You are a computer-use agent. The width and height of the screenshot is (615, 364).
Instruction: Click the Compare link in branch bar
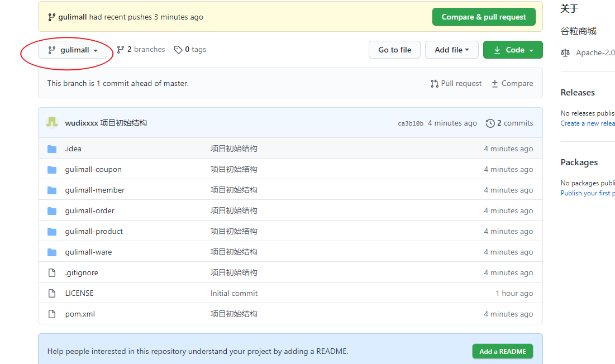pos(512,84)
